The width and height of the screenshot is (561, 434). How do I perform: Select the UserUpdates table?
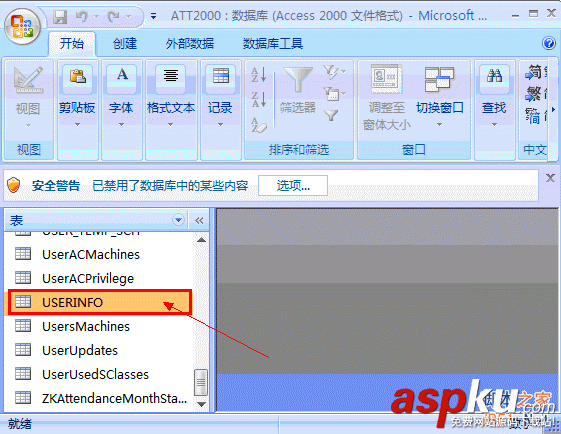(99, 350)
